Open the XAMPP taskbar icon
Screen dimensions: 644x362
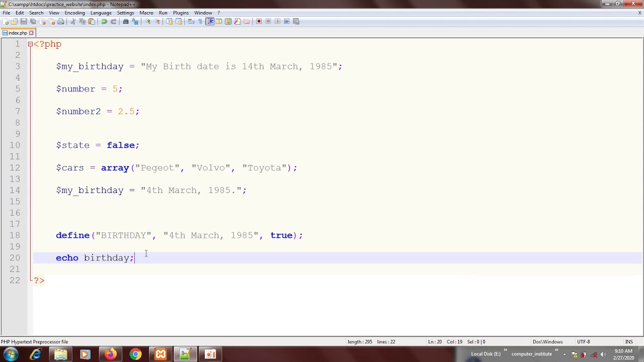160,354
